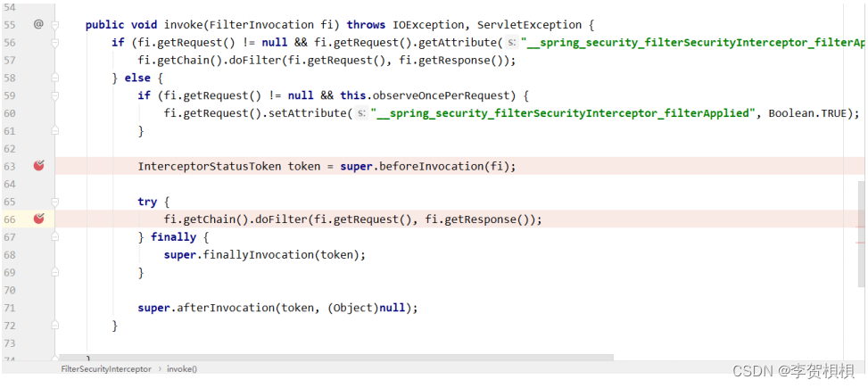The image size is (868, 388).
Task: Collapse the try block at line 65
Action: coord(54,202)
